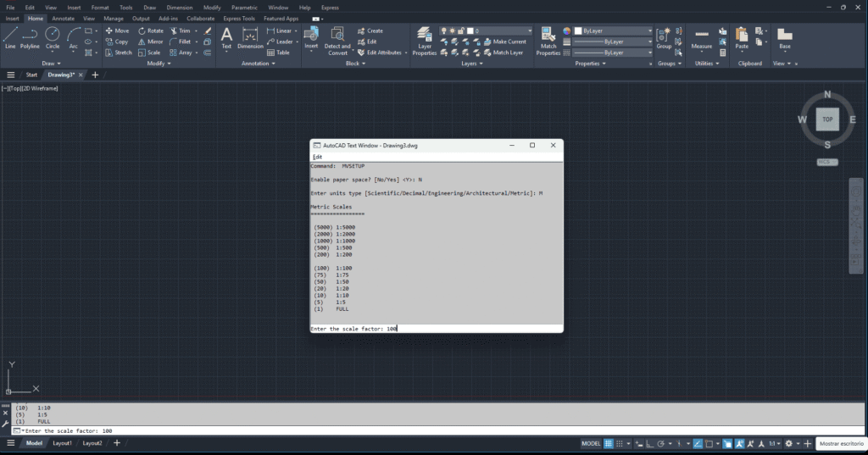Select the Mirror tool

point(151,42)
